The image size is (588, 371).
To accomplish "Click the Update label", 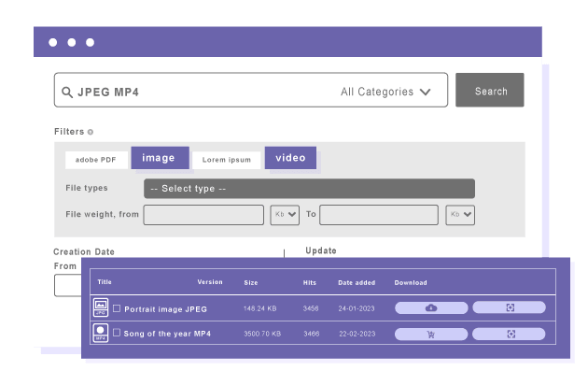I will pyautogui.click(x=321, y=250).
